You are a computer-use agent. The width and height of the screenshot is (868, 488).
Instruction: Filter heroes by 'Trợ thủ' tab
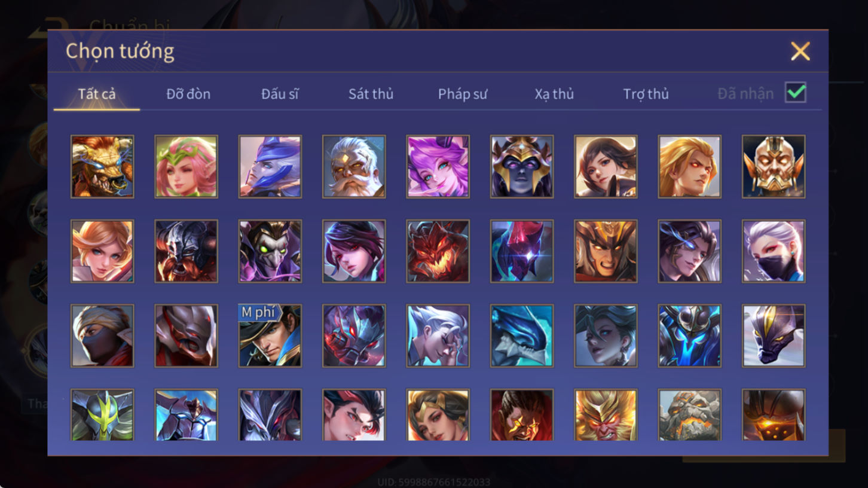[x=646, y=94]
